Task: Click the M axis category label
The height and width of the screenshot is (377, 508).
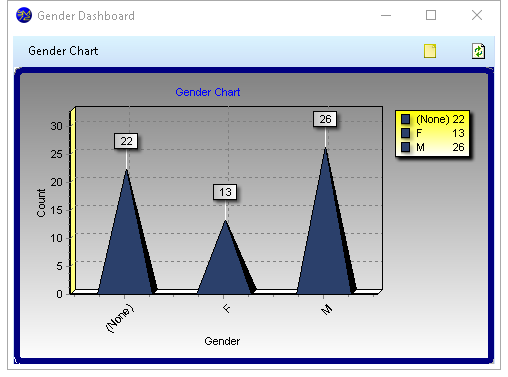Action: pyautogui.click(x=327, y=310)
